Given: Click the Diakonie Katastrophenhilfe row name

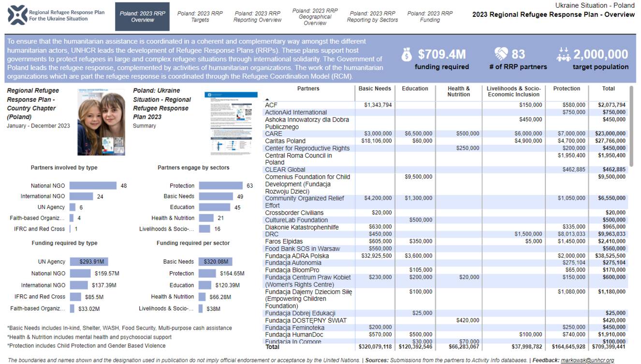Looking at the screenshot, I should (302, 227).
